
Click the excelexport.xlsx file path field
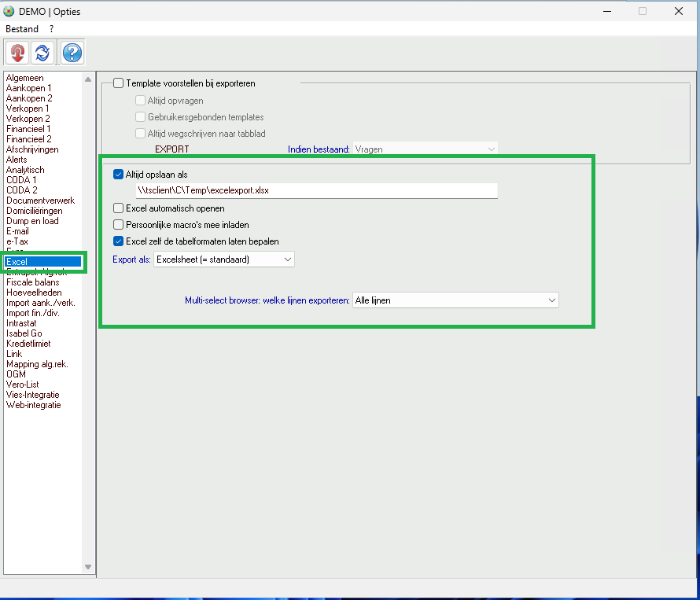[316, 191]
